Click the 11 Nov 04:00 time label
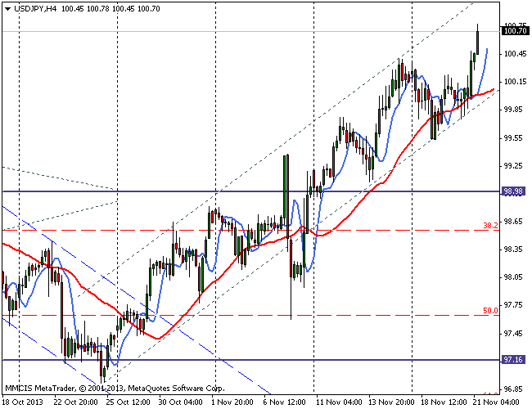 [x=339, y=402]
